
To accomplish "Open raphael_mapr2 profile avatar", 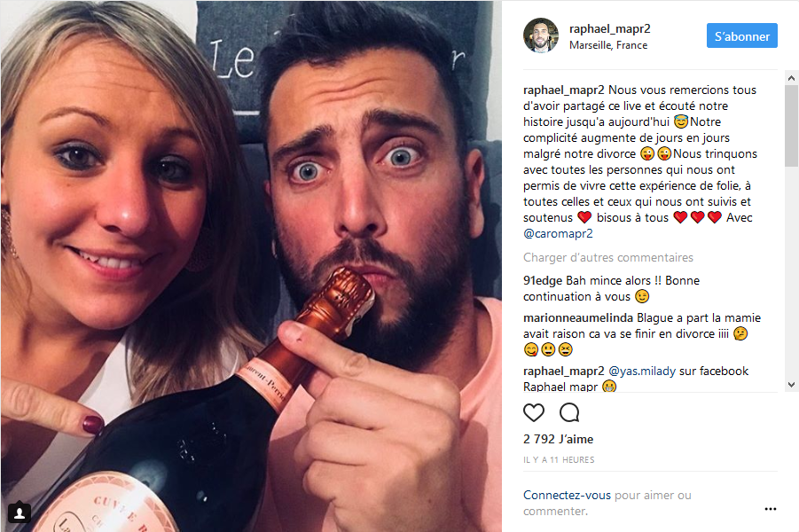I will coord(541,35).
